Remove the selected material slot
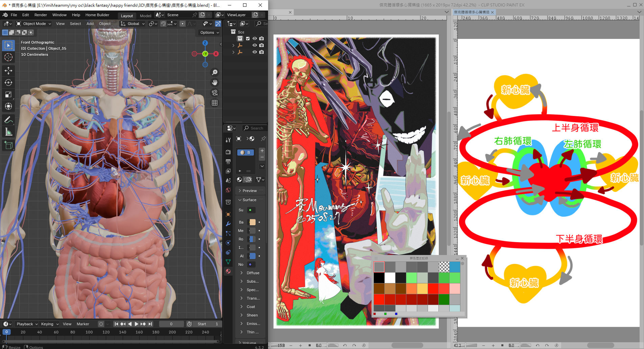The height and width of the screenshot is (349, 644). point(262,158)
